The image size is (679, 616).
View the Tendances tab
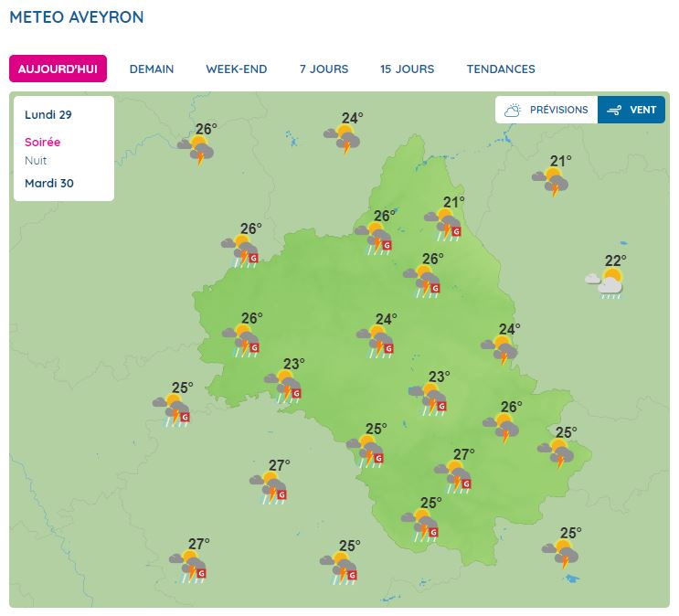pyautogui.click(x=501, y=69)
